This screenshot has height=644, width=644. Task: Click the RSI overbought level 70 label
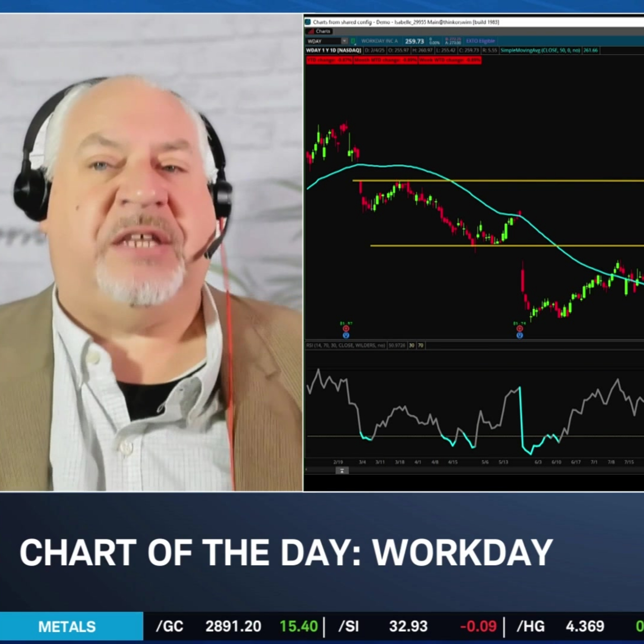tap(421, 345)
